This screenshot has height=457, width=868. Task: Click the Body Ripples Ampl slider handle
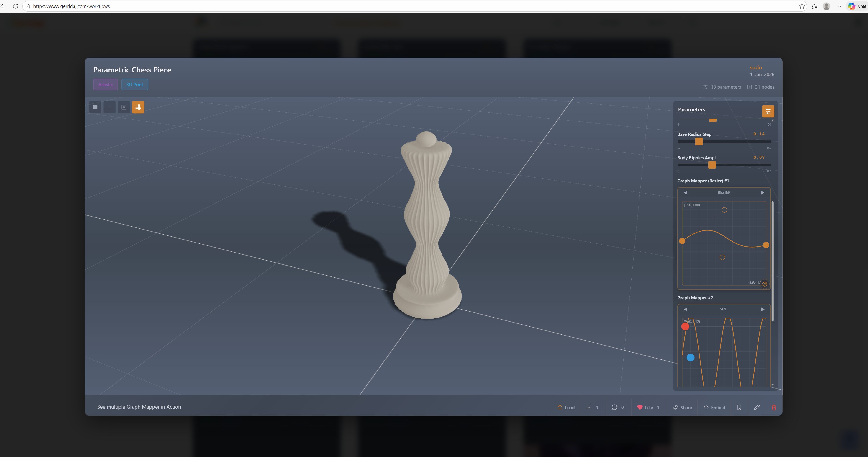[712, 165]
